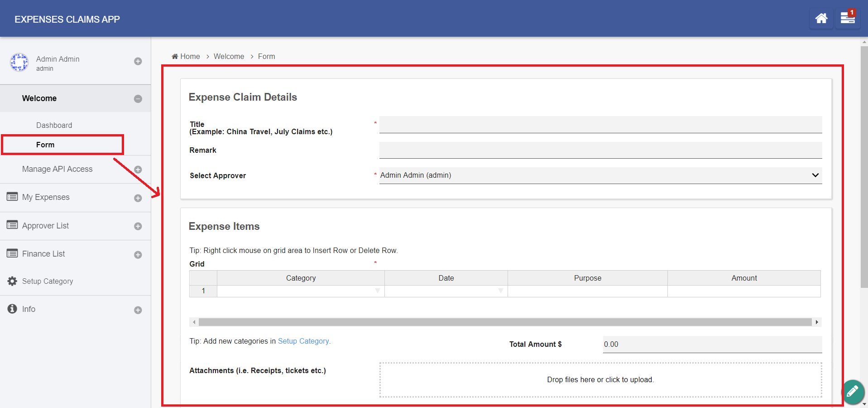
Task: Click the My Expenses list icon
Action: (x=12, y=197)
